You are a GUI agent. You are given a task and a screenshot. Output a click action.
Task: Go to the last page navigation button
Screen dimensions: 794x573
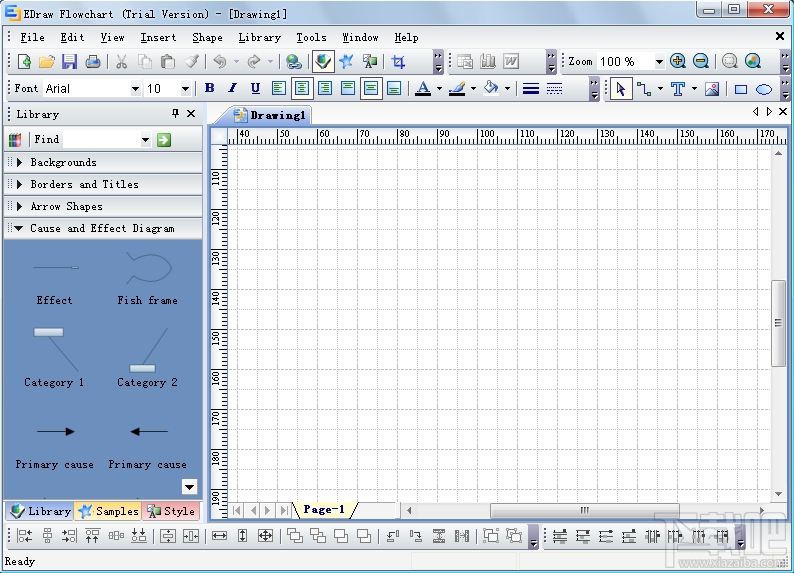(x=285, y=510)
